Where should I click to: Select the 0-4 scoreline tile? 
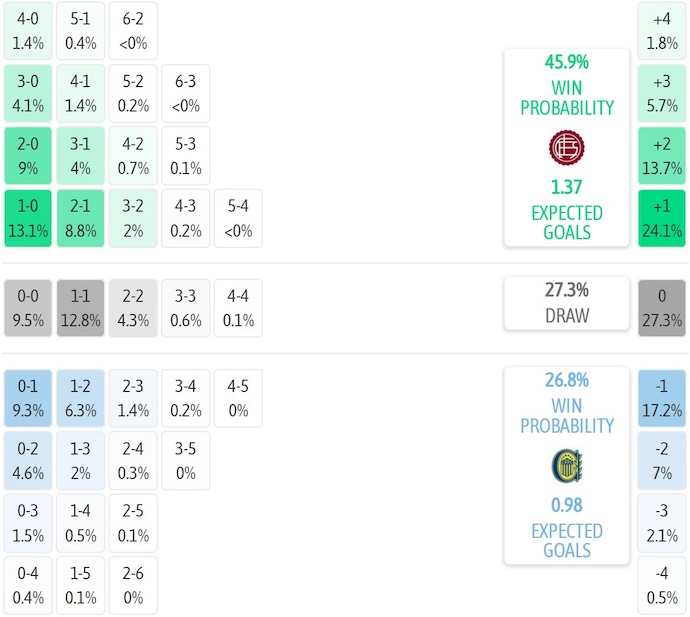click(x=29, y=585)
